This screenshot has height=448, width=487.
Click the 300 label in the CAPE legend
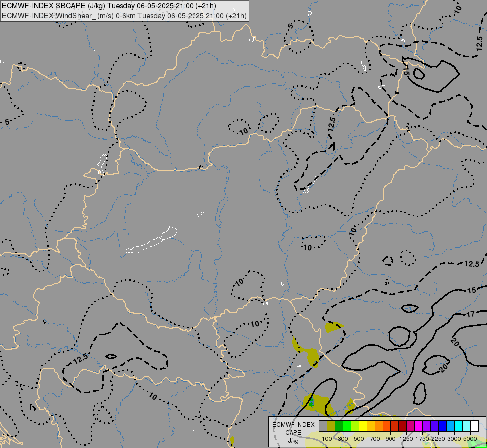[343, 439]
